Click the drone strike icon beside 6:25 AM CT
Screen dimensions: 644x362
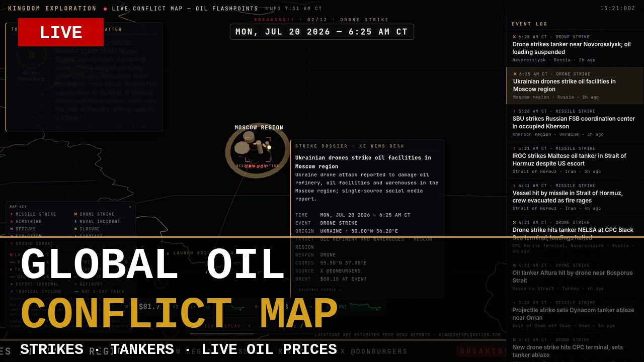click(x=515, y=74)
